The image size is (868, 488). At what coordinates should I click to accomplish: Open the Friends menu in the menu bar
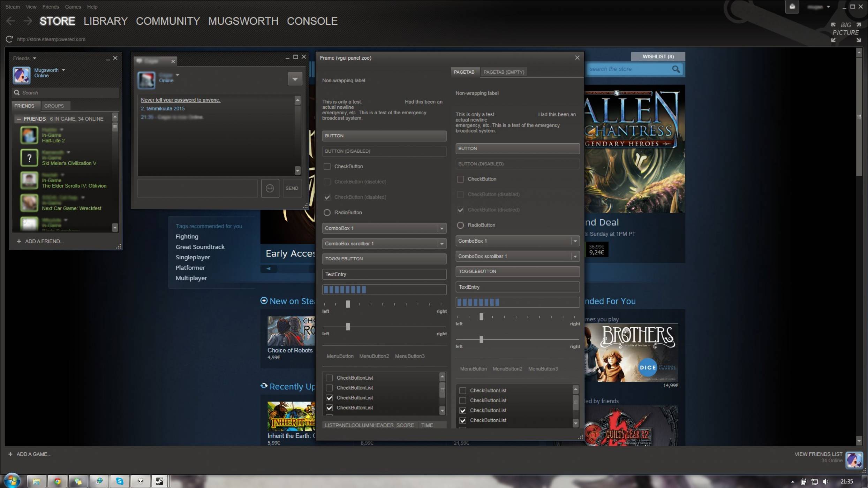click(51, 7)
